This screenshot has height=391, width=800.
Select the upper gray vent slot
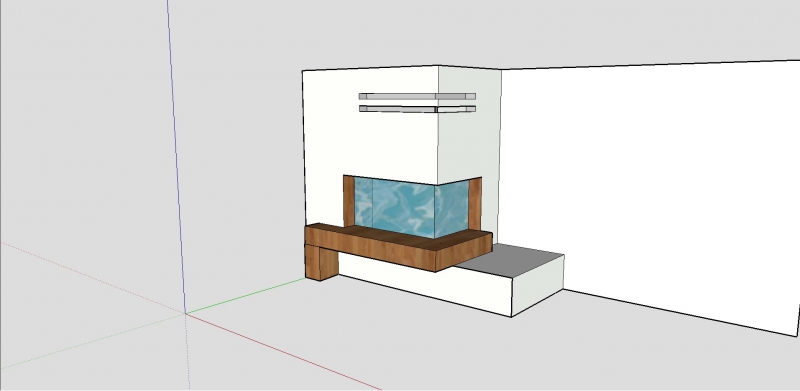[x=417, y=96]
